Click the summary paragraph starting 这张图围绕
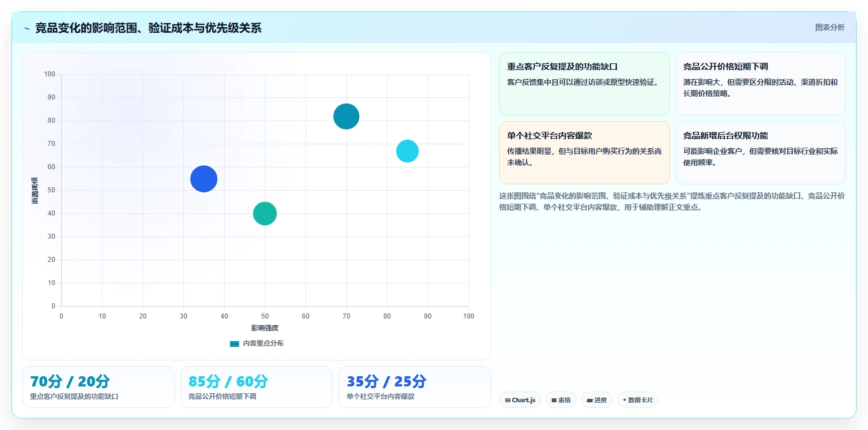This screenshot has width=868, height=430. (672, 201)
